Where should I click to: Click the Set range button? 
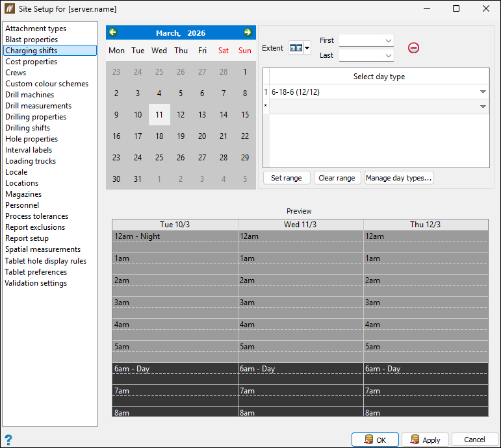pos(287,178)
